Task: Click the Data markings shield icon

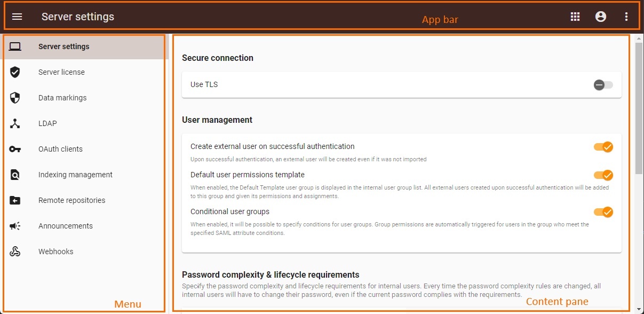Action: [15, 98]
